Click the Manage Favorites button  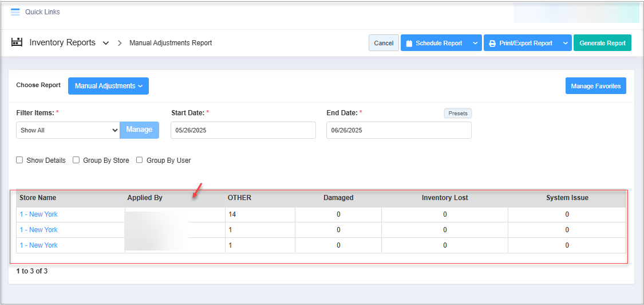tap(595, 86)
